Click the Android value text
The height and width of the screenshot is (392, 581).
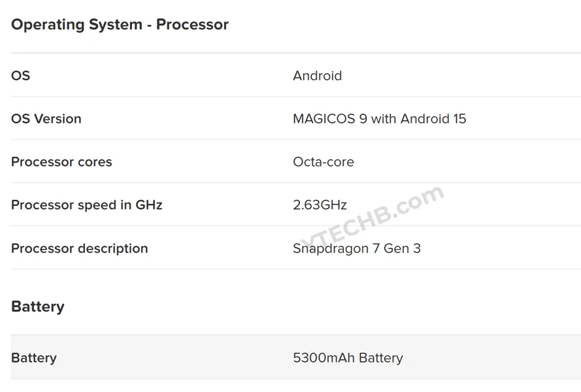coord(317,76)
